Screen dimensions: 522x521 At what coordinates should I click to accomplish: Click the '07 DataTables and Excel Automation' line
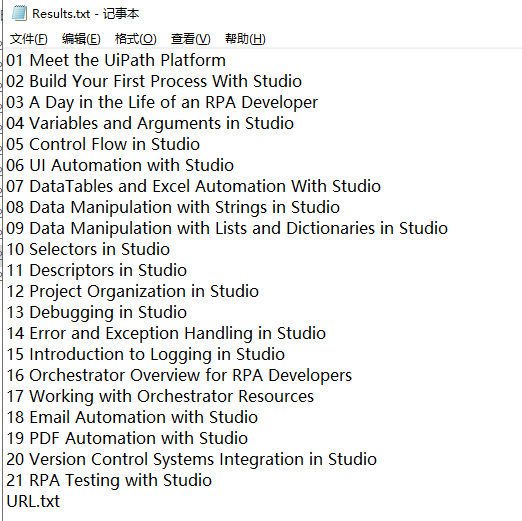tap(193, 186)
